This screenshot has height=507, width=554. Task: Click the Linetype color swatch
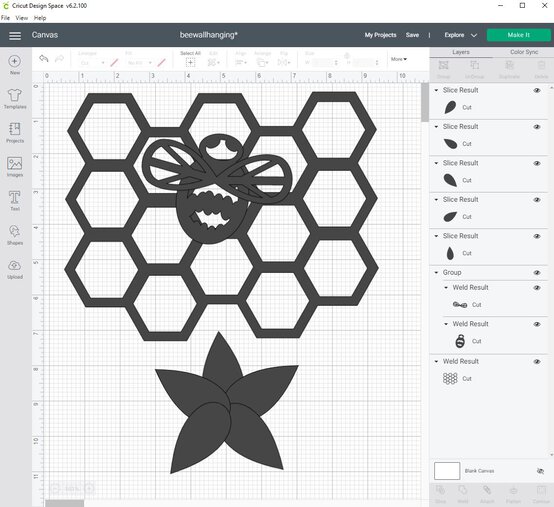[x=114, y=63]
